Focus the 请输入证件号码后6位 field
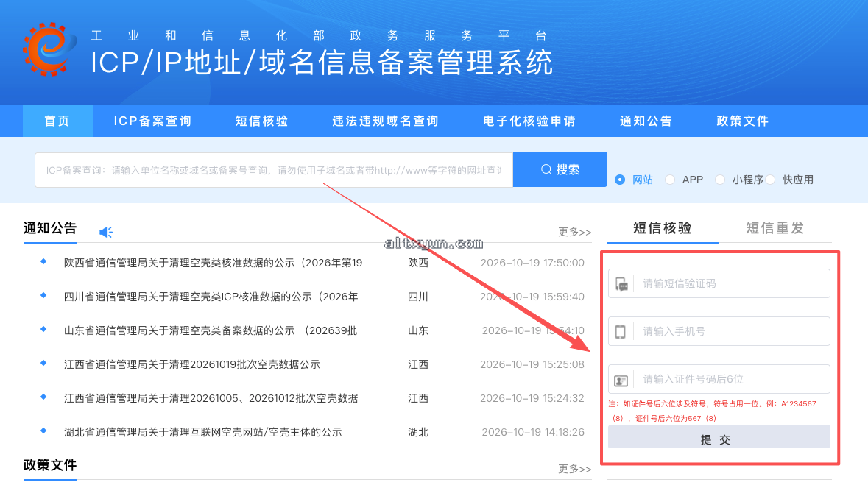The width and height of the screenshot is (868, 485). 719,379
